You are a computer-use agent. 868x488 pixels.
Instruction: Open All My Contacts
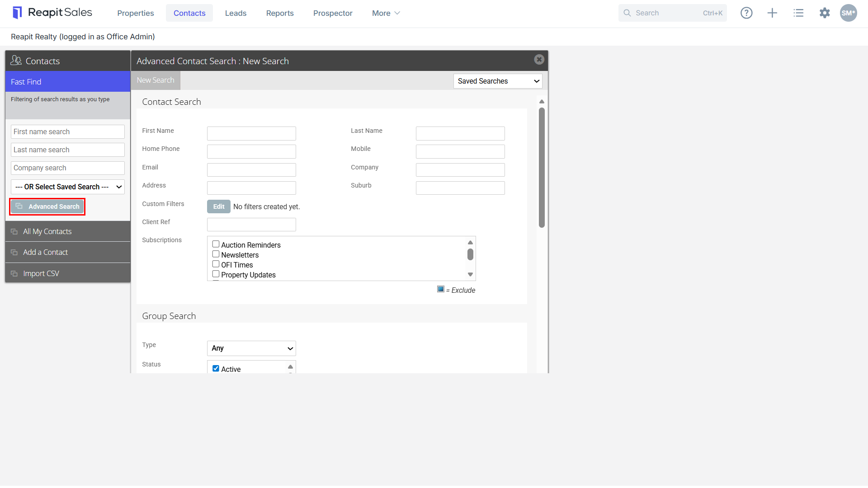[x=68, y=231]
